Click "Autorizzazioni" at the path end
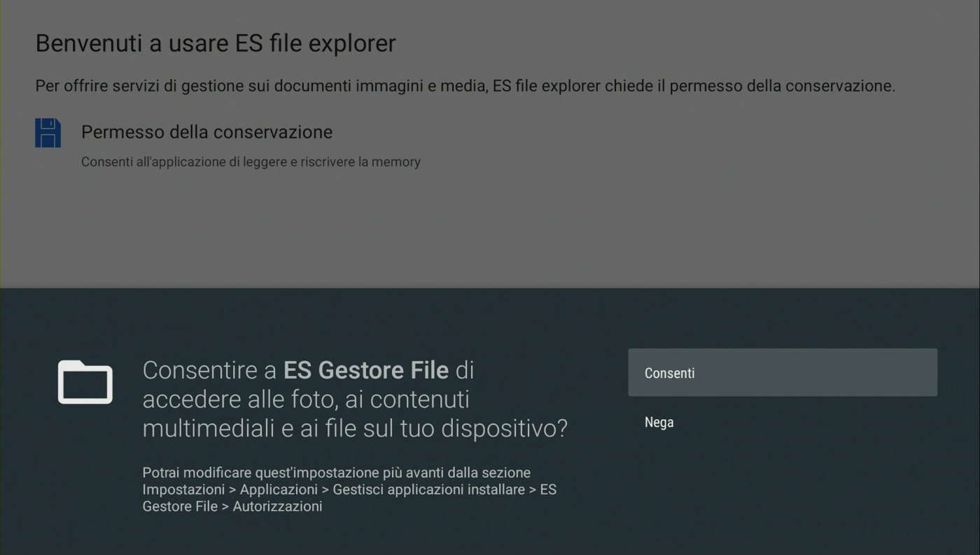Viewport: 980px width, 555px height. pos(277,506)
